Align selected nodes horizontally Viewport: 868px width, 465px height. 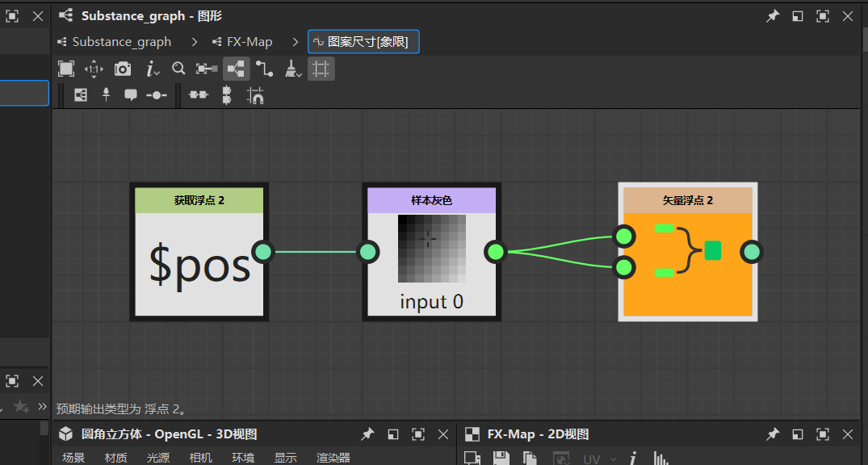[199, 95]
